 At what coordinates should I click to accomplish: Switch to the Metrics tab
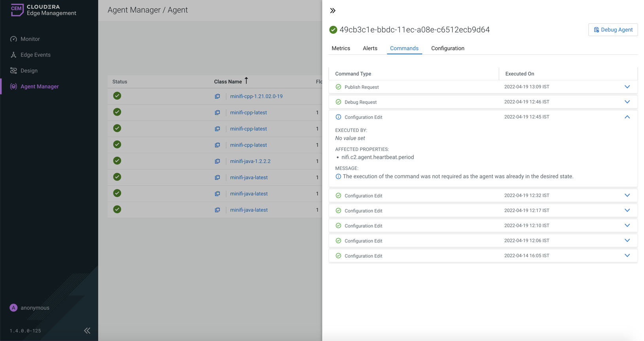tap(341, 48)
